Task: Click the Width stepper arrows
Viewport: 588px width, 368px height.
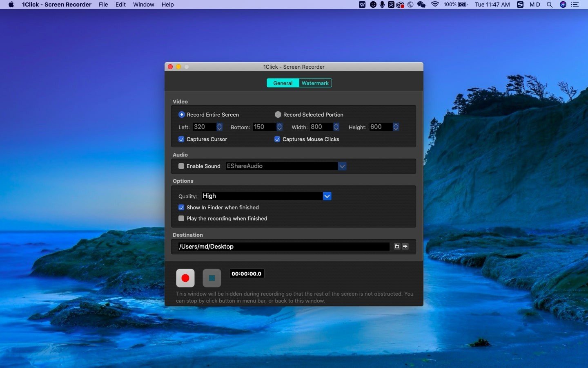Action: (336, 127)
